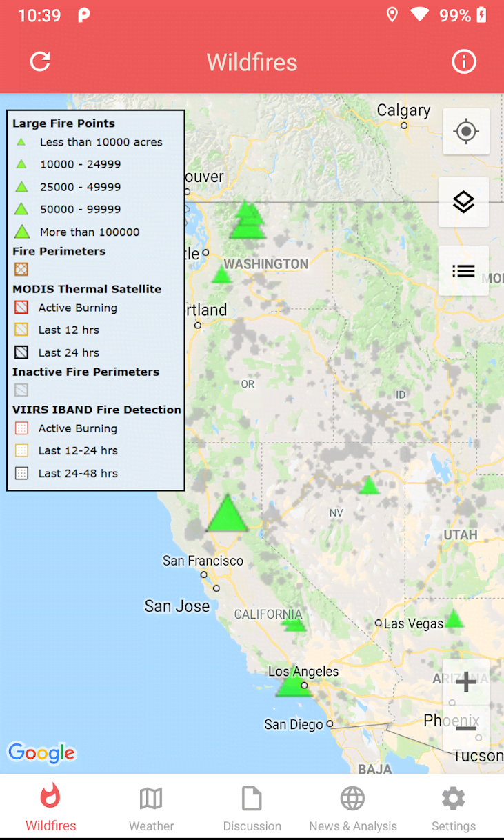
Task: Select the fire marker left of WASHINGTON label
Action: click(x=221, y=274)
